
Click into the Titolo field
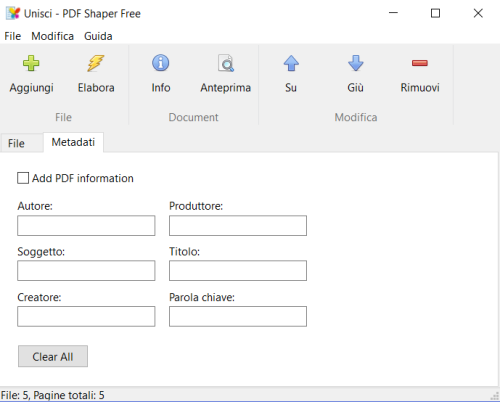coord(238,271)
